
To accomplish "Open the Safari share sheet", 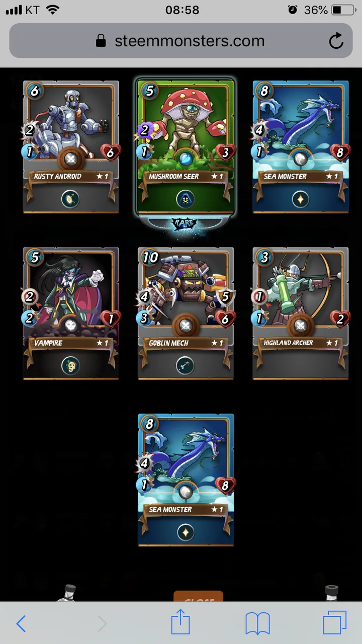I will click(180, 623).
